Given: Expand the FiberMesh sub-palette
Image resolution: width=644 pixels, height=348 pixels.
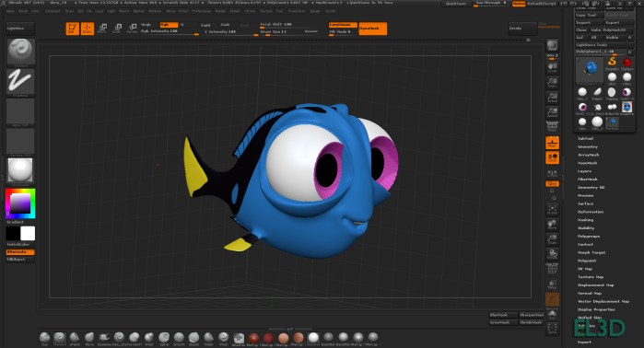Looking at the screenshot, I should 588,180.
